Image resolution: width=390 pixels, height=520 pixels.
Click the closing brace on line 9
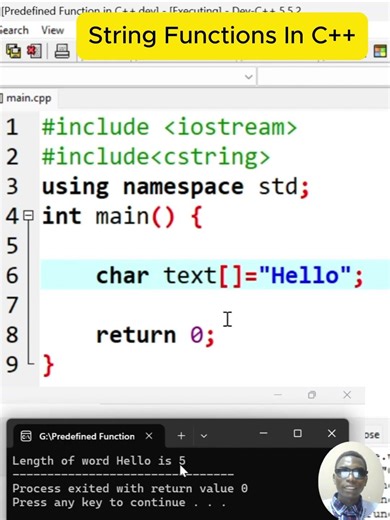[x=48, y=365]
